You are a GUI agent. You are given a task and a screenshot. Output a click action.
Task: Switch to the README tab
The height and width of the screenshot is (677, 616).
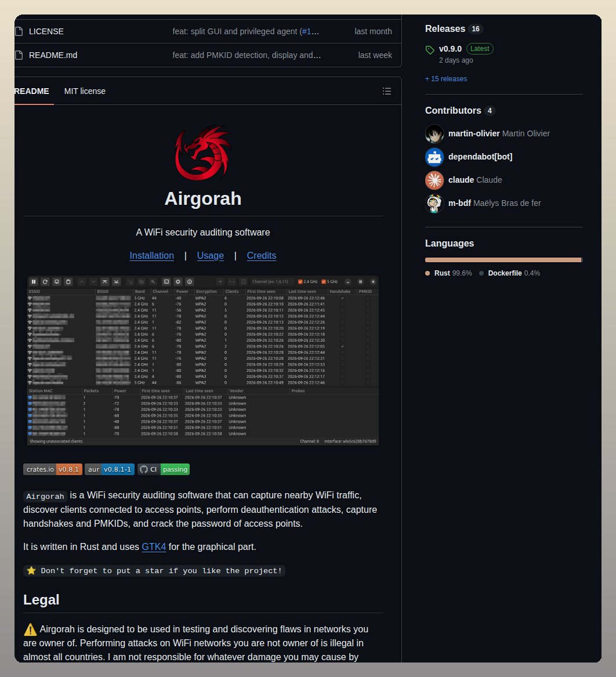(x=32, y=91)
